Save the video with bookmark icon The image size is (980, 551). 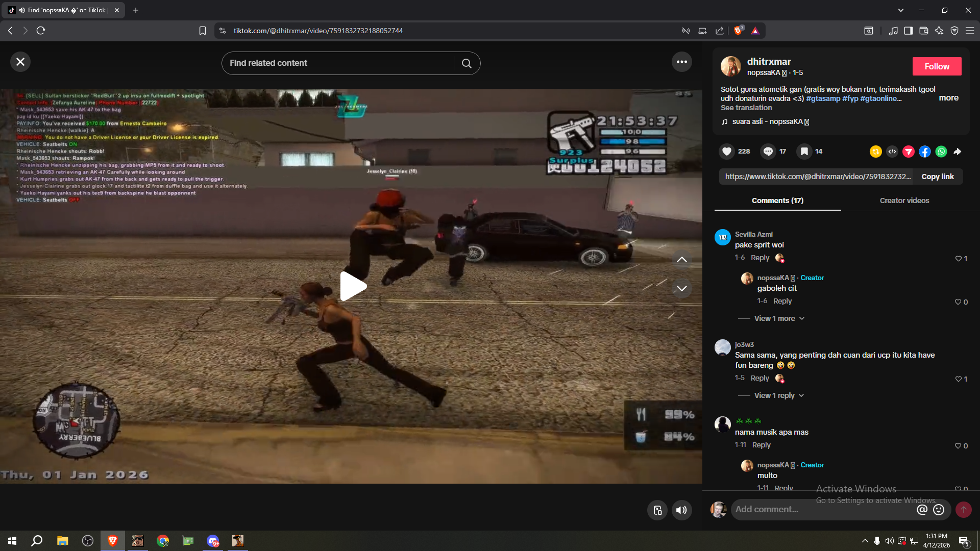click(x=804, y=152)
